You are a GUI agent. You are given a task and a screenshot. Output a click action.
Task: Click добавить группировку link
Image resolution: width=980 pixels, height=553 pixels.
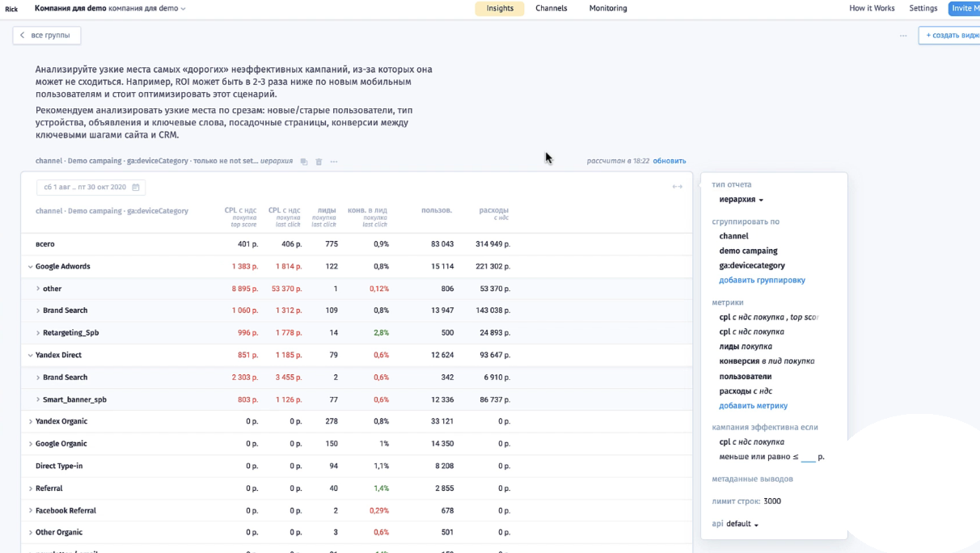762,281
